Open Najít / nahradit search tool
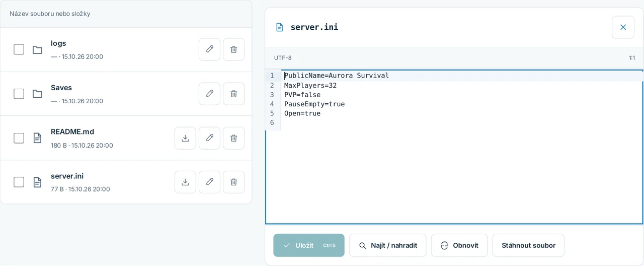This screenshot has height=266, width=644. click(387, 245)
